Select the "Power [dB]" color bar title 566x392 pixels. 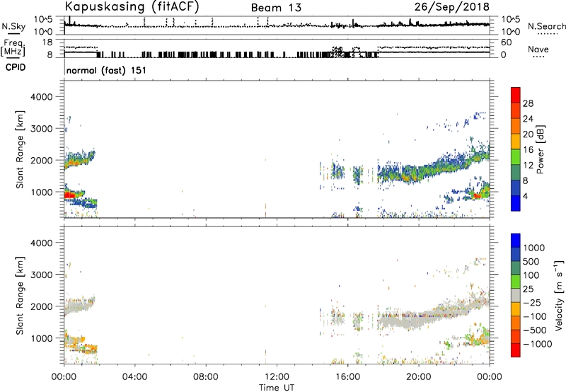pyautogui.click(x=540, y=149)
